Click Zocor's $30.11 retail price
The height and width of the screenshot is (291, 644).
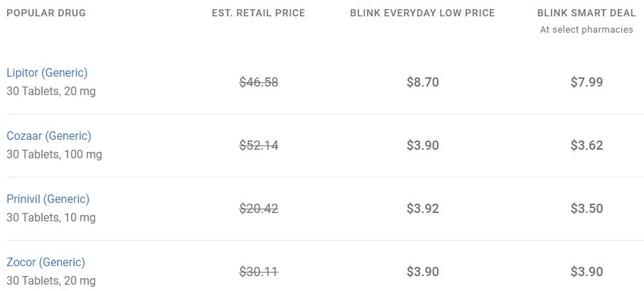point(259,272)
